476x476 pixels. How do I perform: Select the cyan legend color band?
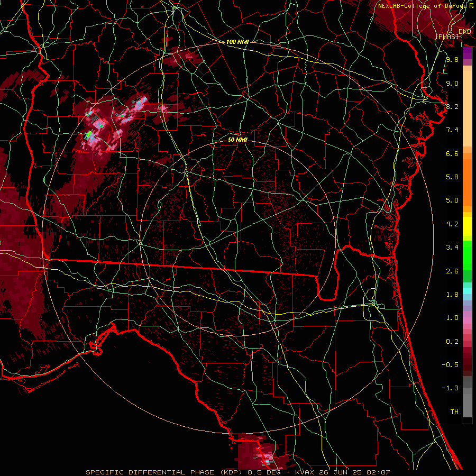point(467,291)
